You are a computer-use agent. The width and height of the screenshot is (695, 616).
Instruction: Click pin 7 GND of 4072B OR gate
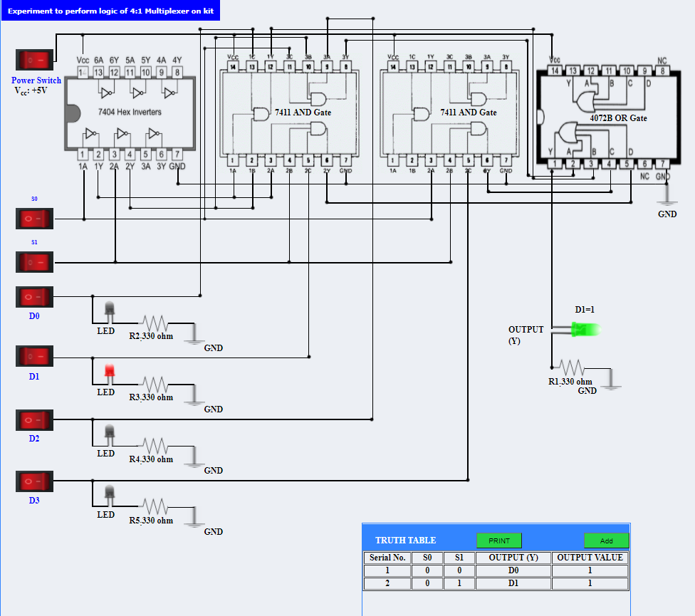pyautogui.click(x=663, y=164)
